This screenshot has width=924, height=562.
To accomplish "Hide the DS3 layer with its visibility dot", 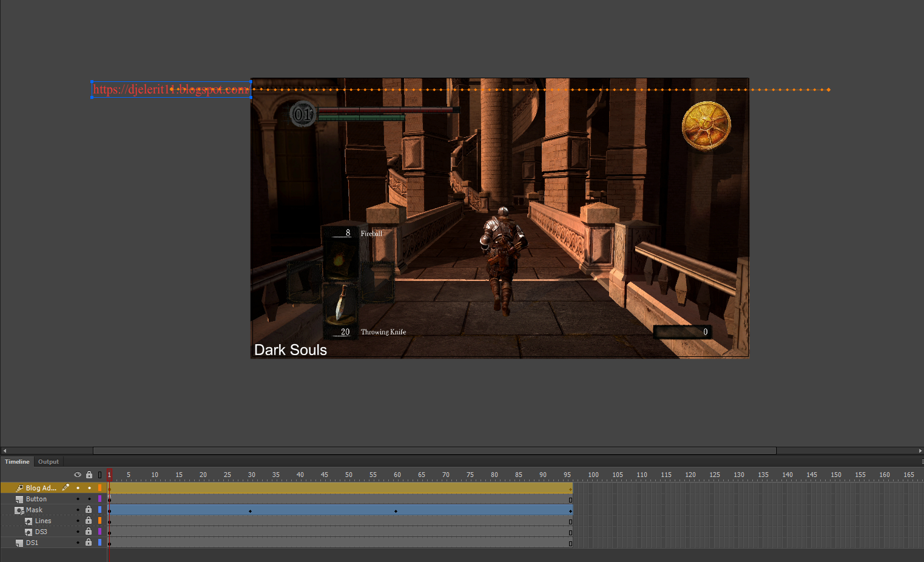I will [x=78, y=532].
